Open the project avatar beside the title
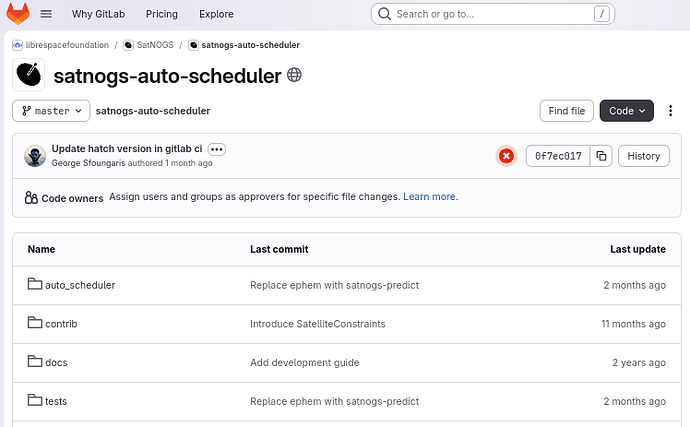The height and width of the screenshot is (427, 690). point(29,75)
